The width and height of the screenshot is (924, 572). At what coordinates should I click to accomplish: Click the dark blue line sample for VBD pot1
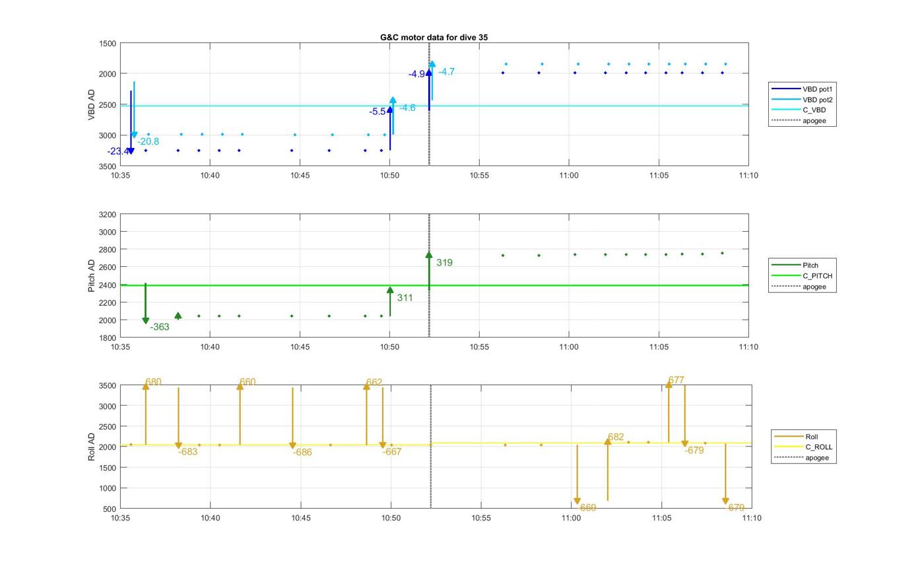point(785,89)
